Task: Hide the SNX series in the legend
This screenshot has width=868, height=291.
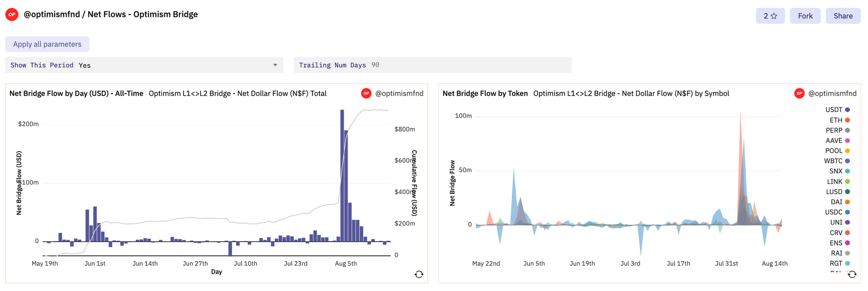Action: pyautogui.click(x=840, y=171)
